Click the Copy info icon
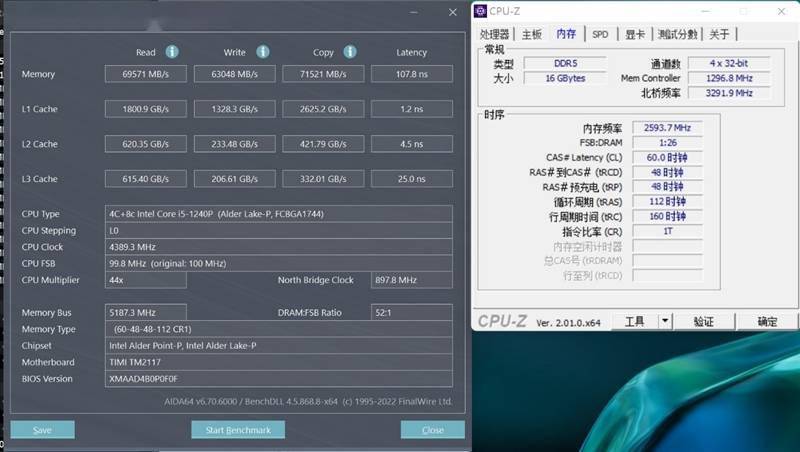Viewport: 800px width, 452px height. click(350, 52)
